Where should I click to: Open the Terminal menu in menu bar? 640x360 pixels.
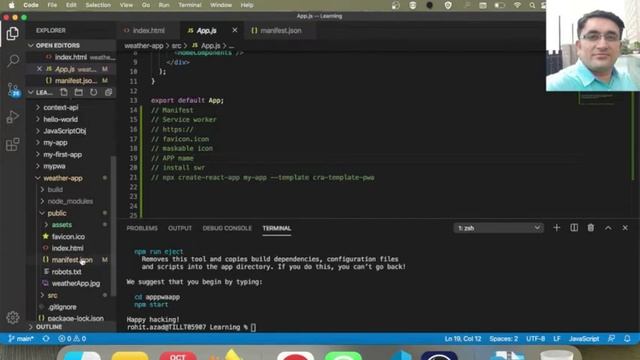click(x=190, y=5)
